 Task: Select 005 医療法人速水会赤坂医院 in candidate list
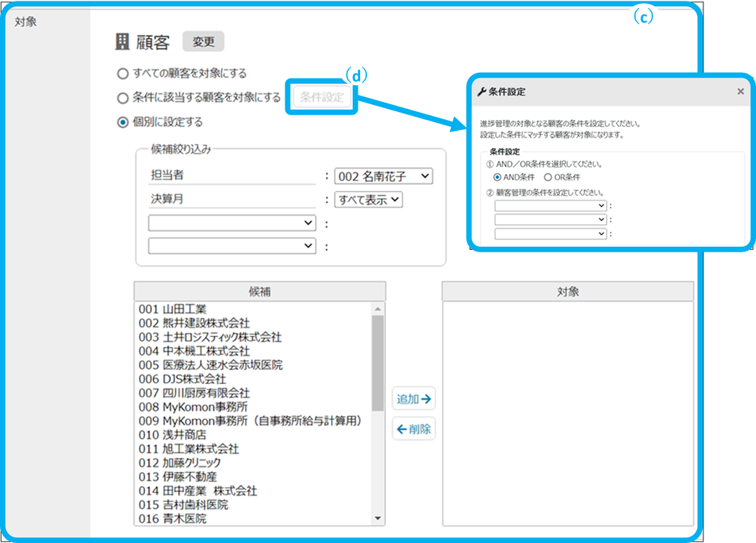pyautogui.click(x=210, y=364)
